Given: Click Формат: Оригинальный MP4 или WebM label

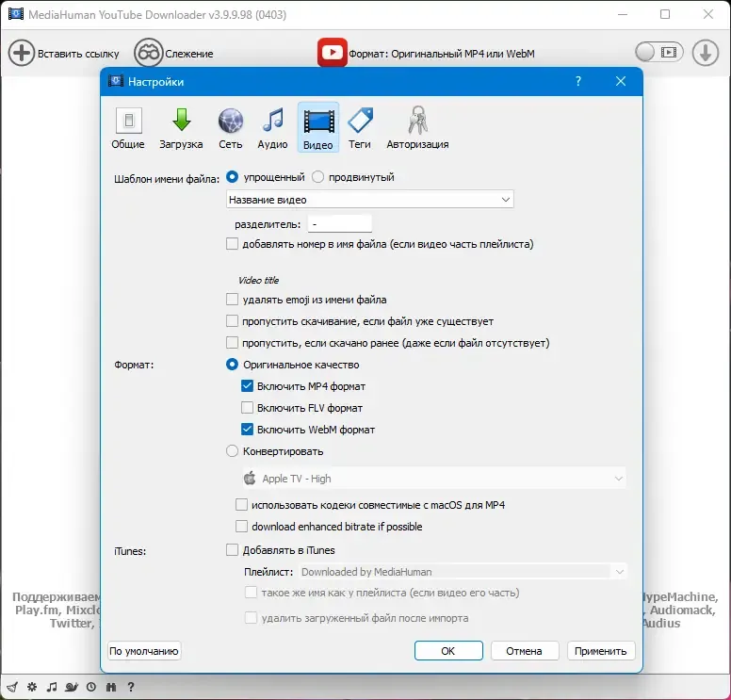Looking at the screenshot, I should [x=442, y=54].
